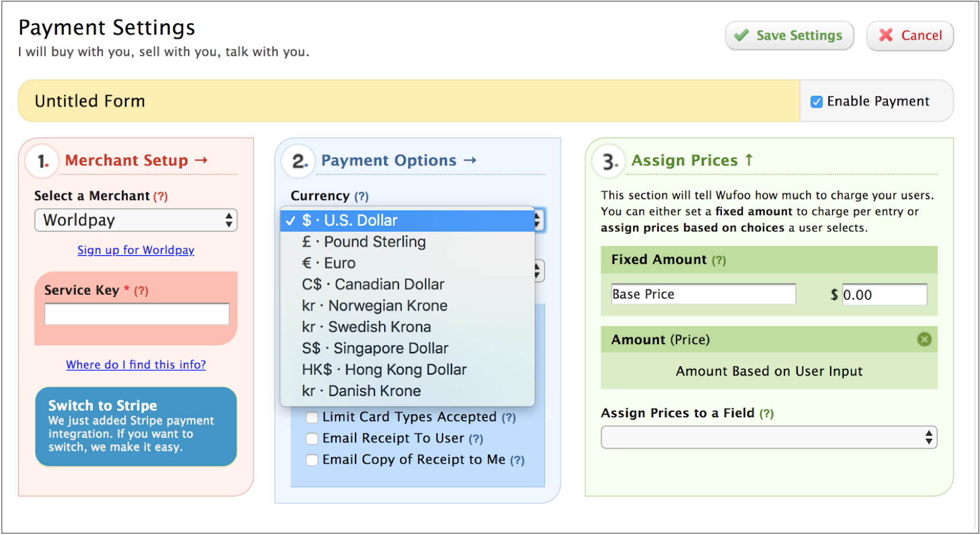Open the Worldpay merchant dropdown
The height and width of the screenshot is (535, 980).
[136, 220]
